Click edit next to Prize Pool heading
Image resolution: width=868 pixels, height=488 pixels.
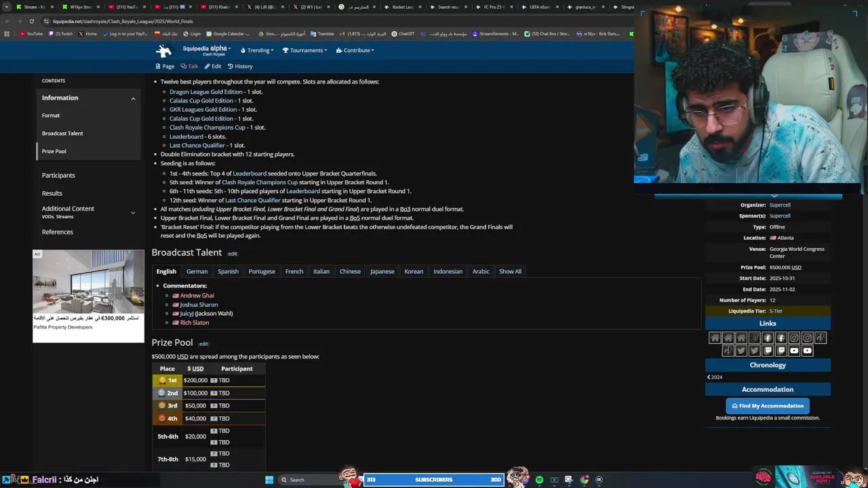(x=203, y=344)
